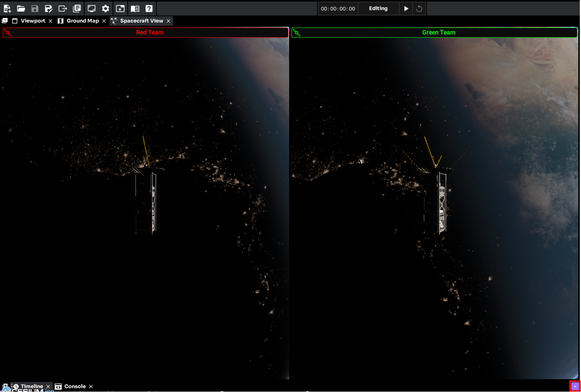Click the display monitor icon
The width and height of the screenshot is (581, 392).
click(x=92, y=9)
